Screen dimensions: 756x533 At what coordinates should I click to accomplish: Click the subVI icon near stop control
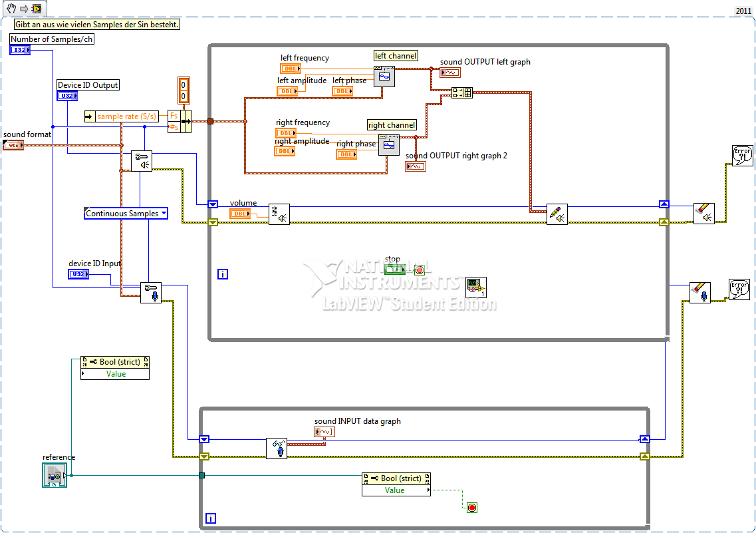[x=476, y=287]
